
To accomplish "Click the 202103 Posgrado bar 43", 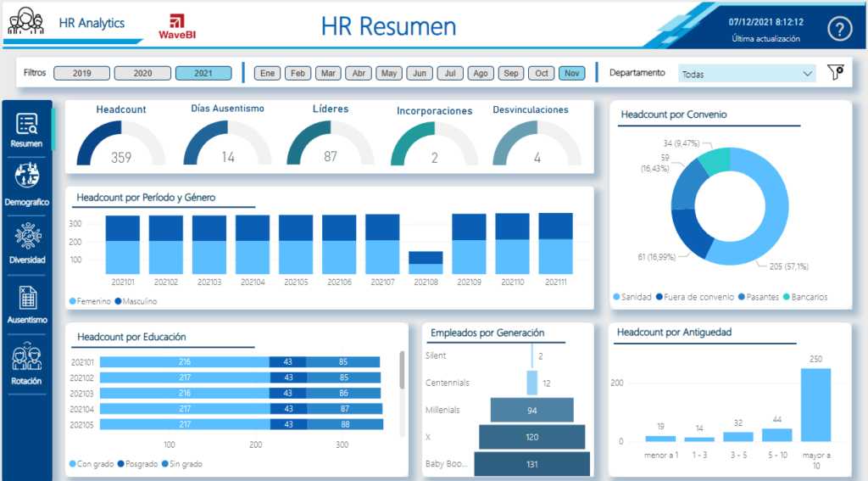I will tap(288, 393).
